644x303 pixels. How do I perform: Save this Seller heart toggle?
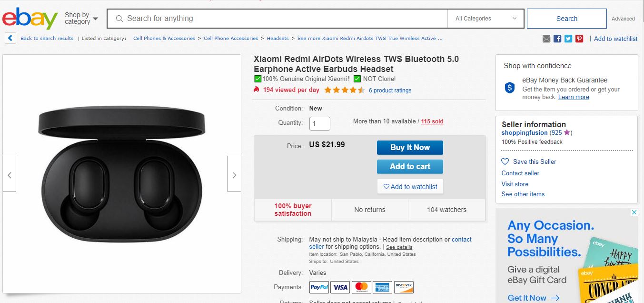point(505,162)
